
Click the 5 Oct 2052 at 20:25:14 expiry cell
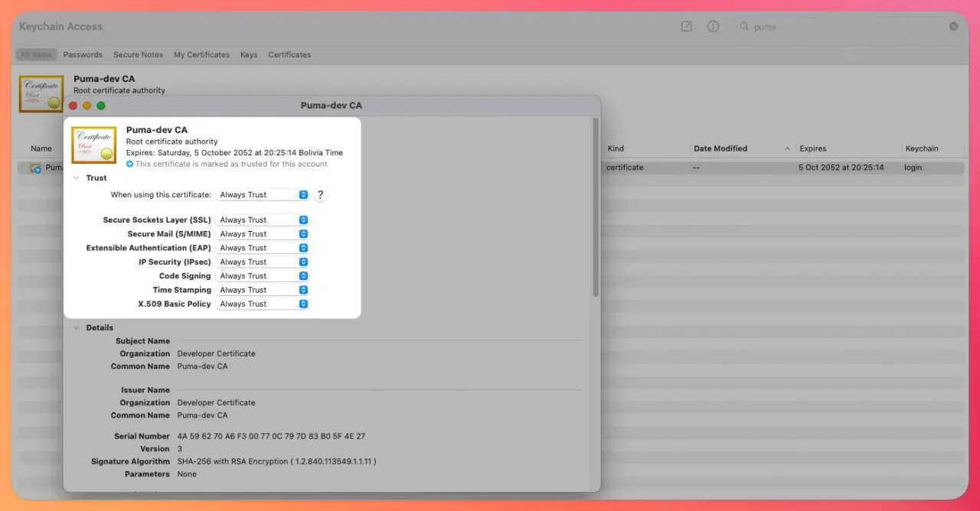coord(841,168)
